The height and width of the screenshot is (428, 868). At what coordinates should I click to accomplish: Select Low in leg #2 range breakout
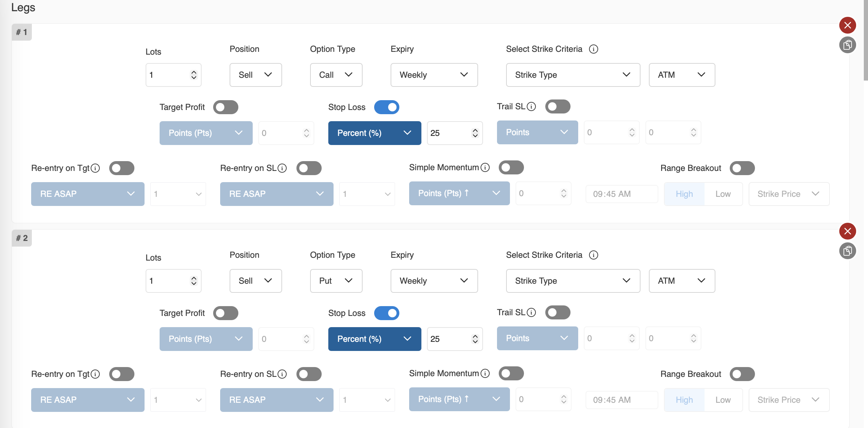point(723,400)
